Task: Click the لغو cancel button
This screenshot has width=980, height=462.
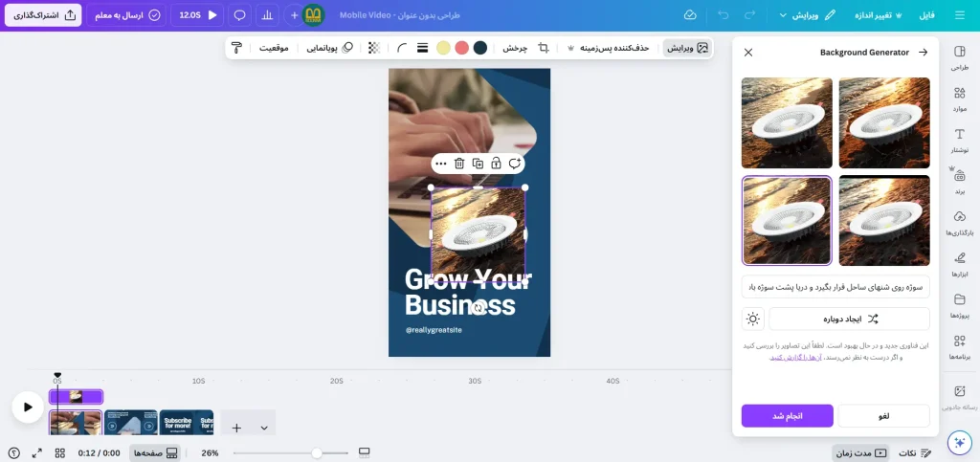Action: click(883, 416)
